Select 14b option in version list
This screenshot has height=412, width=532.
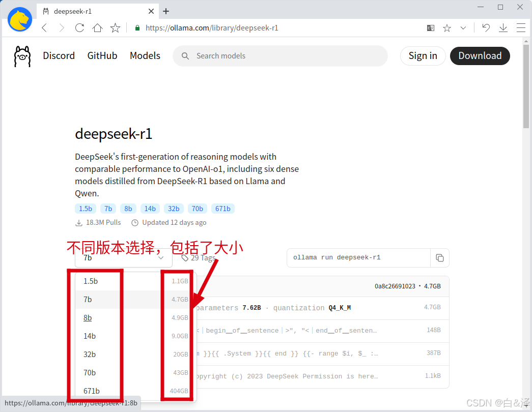(x=136, y=336)
